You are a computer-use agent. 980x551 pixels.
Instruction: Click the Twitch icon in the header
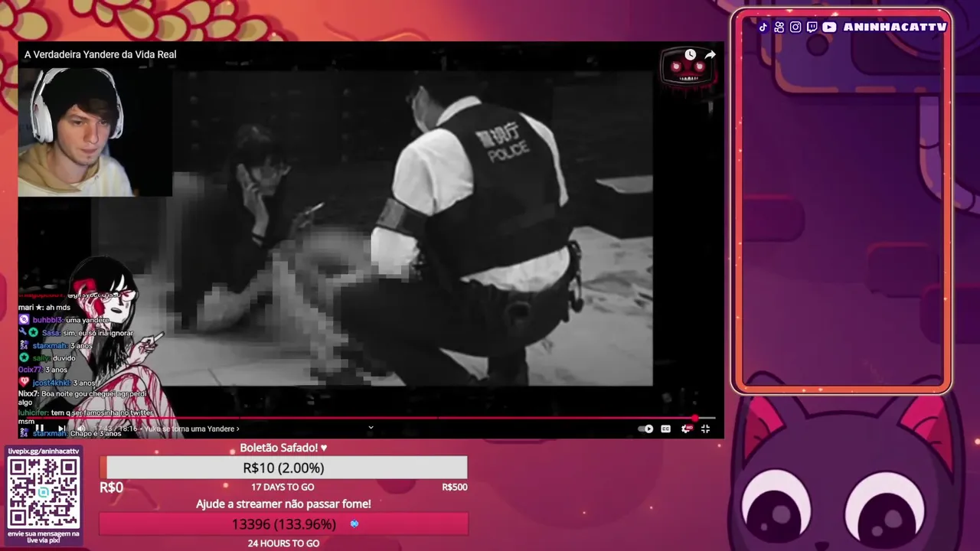[812, 27]
